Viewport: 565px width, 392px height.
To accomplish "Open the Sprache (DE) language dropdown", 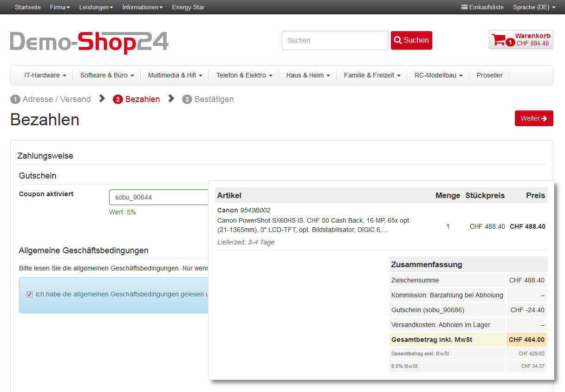I will [x=534, y=7].
